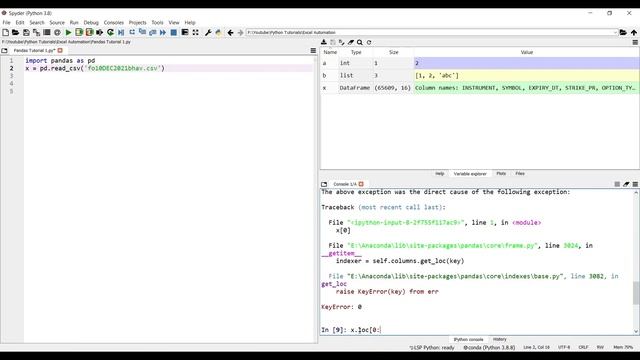Viewport: 640px width, 360px height.
Task: Click the Browse tabs icon in editor
Action: 4,51
